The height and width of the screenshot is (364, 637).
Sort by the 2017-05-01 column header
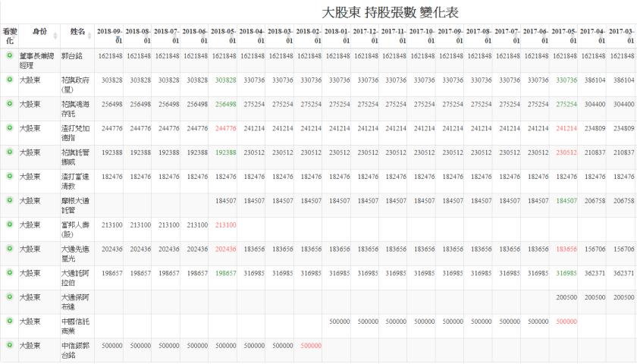[563, 36]
